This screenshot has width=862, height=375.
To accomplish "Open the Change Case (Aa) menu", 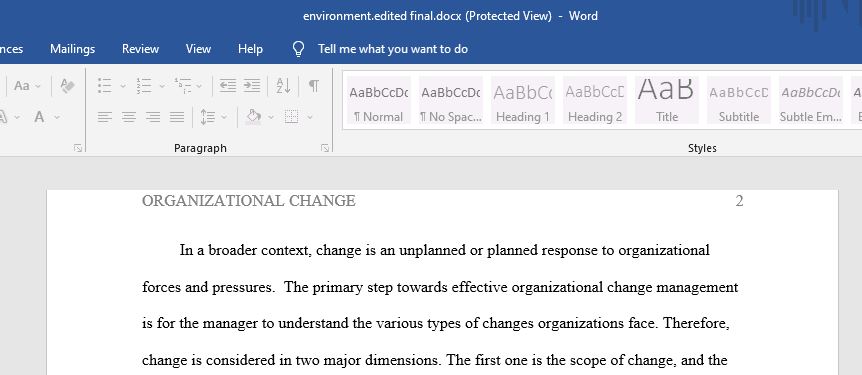I will coord(27,86).
